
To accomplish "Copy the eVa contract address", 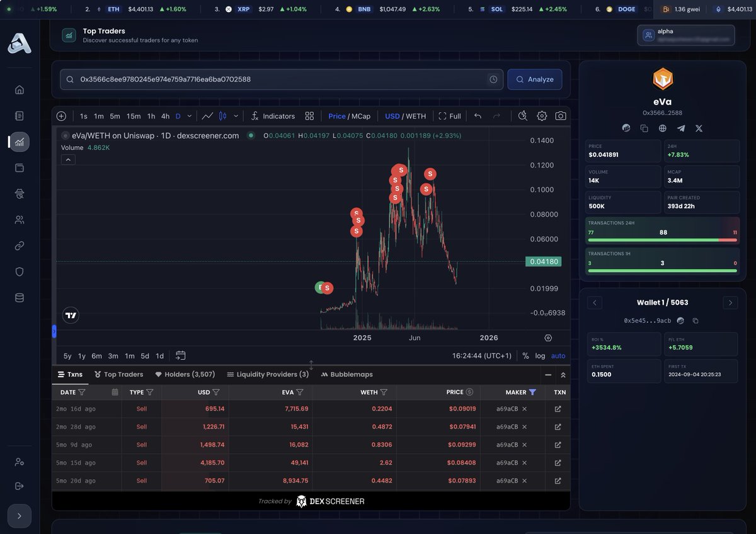I will tap(644, 128).
